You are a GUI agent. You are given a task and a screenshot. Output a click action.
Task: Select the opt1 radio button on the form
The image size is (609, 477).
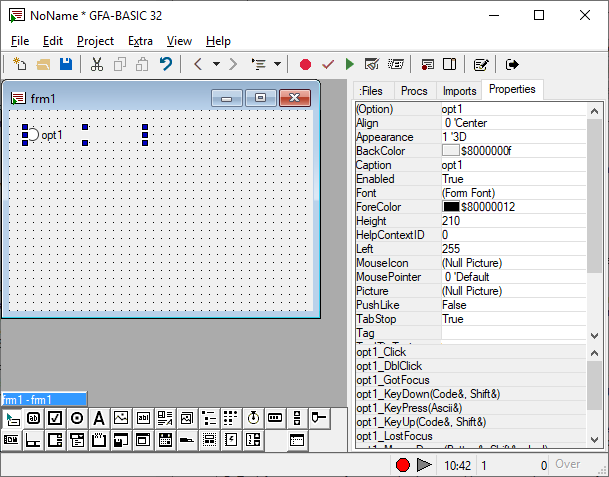coord(44,135)
